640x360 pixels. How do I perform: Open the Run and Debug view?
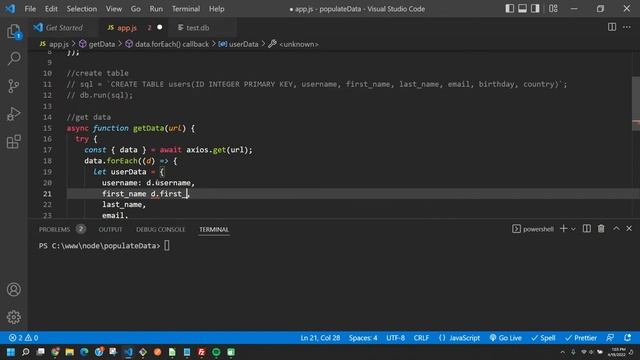point(13,114)
